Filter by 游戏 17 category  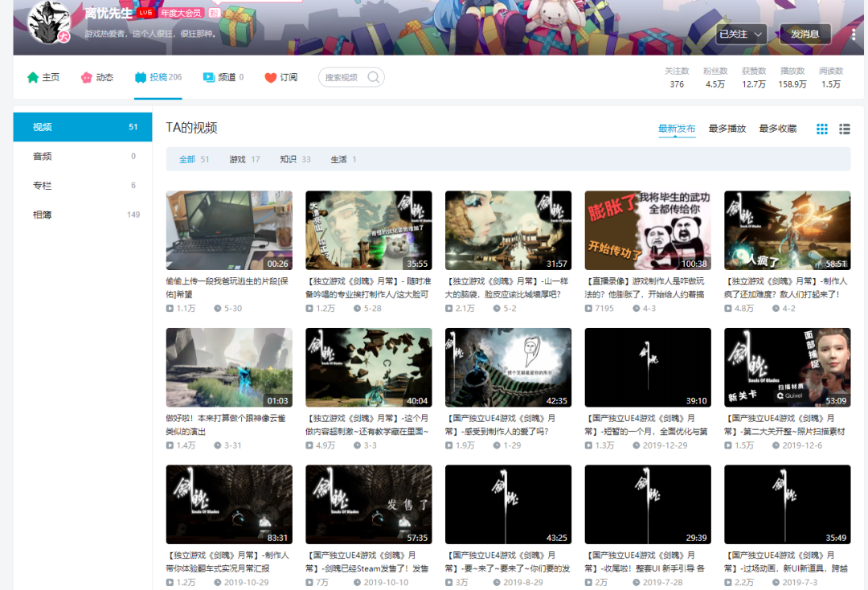tap(244, 159)
